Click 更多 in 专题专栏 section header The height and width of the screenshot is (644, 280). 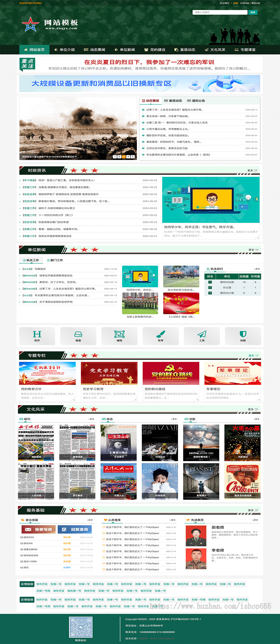253,356
